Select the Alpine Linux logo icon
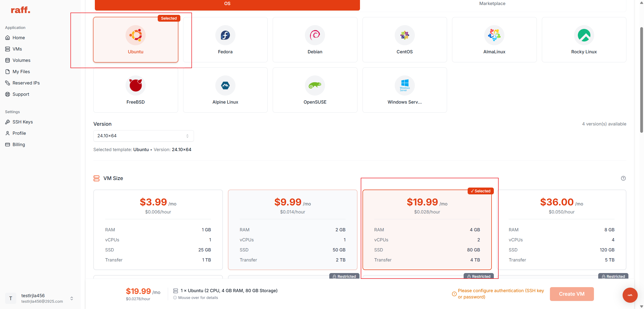 coord(225,85)
